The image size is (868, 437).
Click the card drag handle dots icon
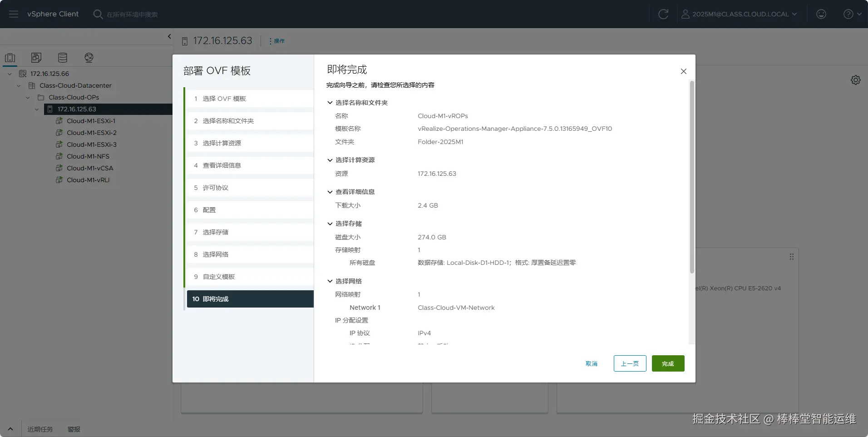click(792, 257)
